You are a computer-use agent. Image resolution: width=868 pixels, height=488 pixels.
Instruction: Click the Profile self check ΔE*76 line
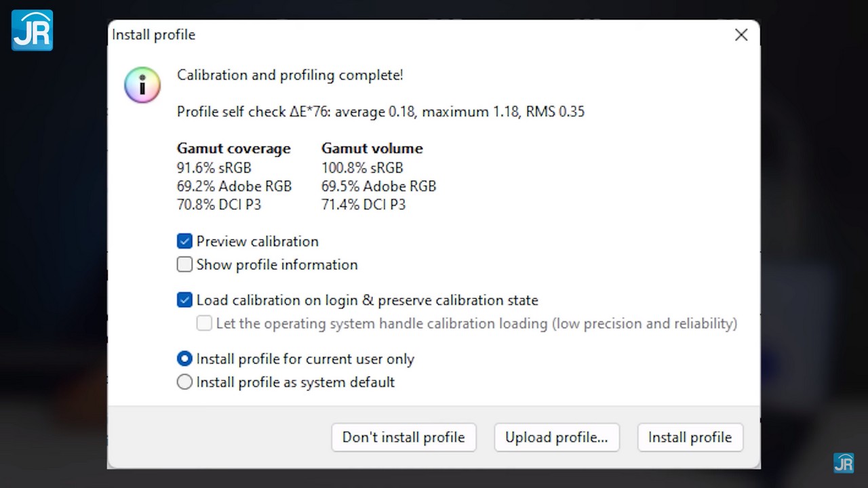coord(380,112)
